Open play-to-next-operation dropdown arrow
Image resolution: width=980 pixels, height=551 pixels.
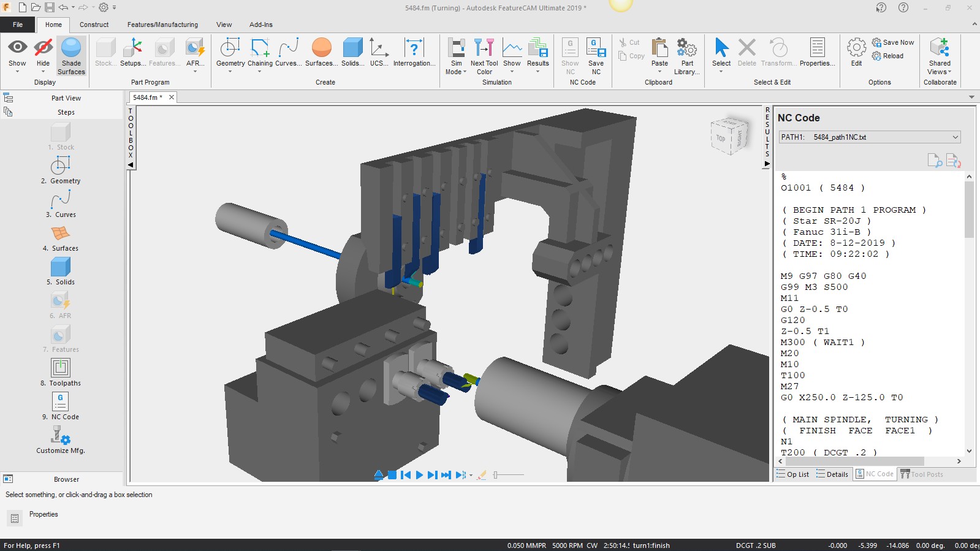click(471, 476)
